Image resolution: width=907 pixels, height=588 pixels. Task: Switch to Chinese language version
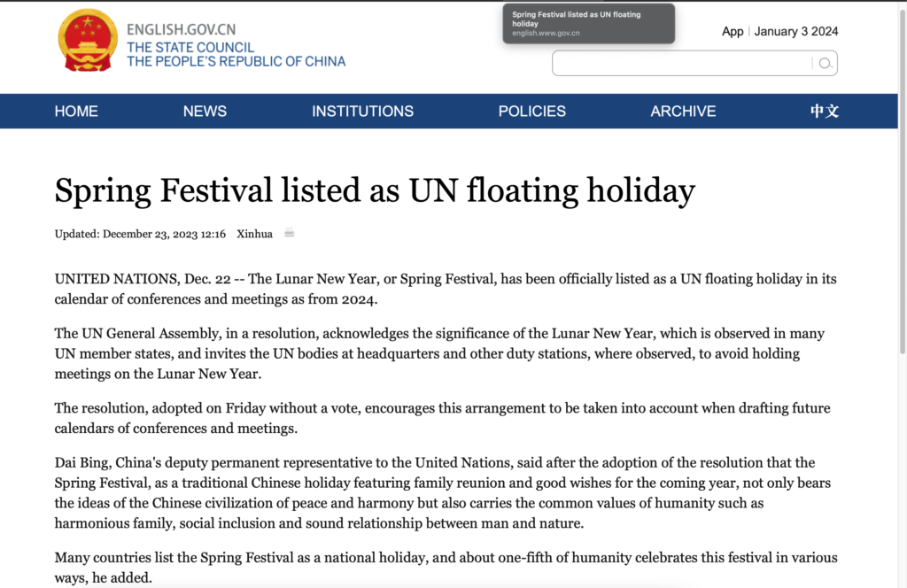[824, 111]
